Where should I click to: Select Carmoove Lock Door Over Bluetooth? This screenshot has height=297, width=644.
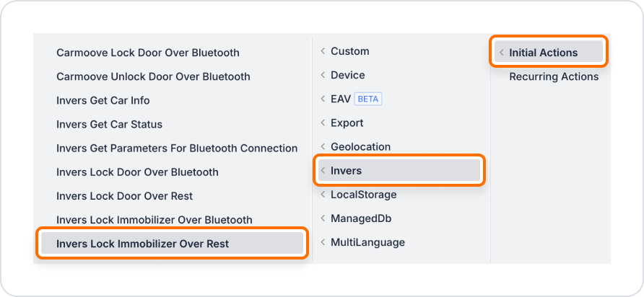pyautogui.click(x=148, y=53)
